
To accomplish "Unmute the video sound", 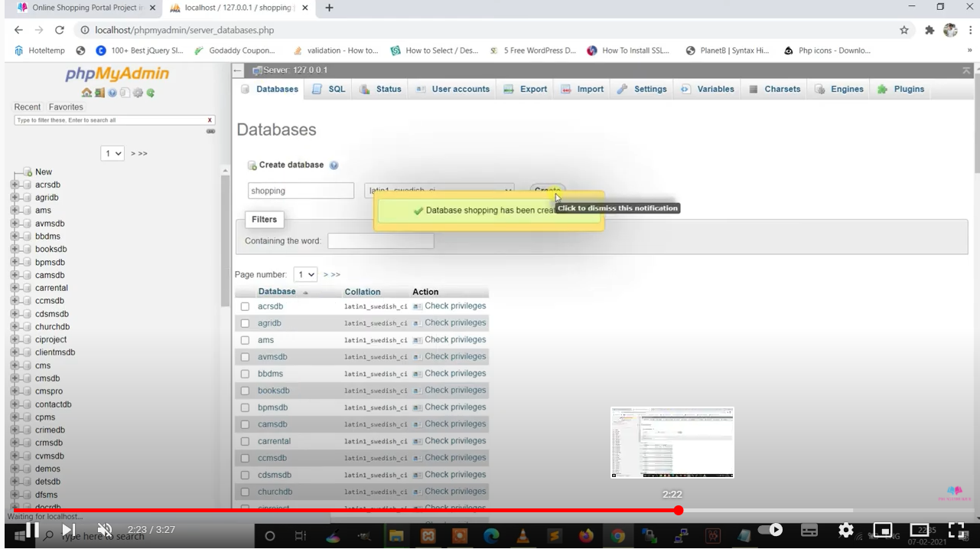I will coord(106,530).
